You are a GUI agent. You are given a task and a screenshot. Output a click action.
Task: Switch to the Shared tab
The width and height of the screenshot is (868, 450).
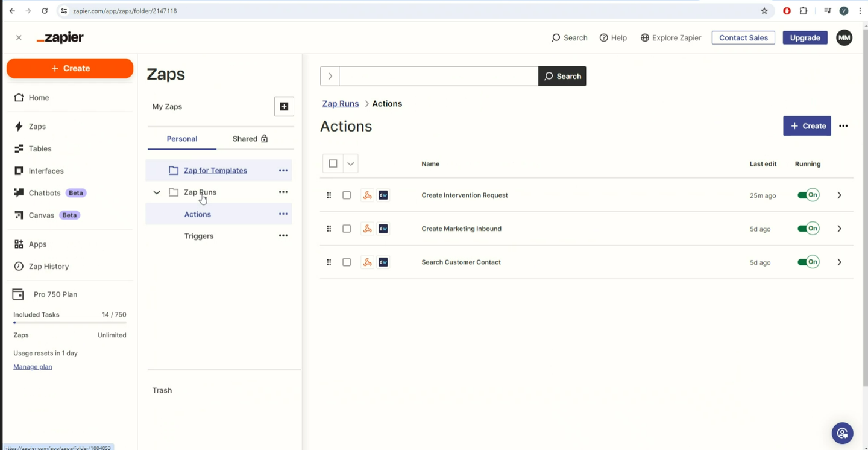point(250,139)
